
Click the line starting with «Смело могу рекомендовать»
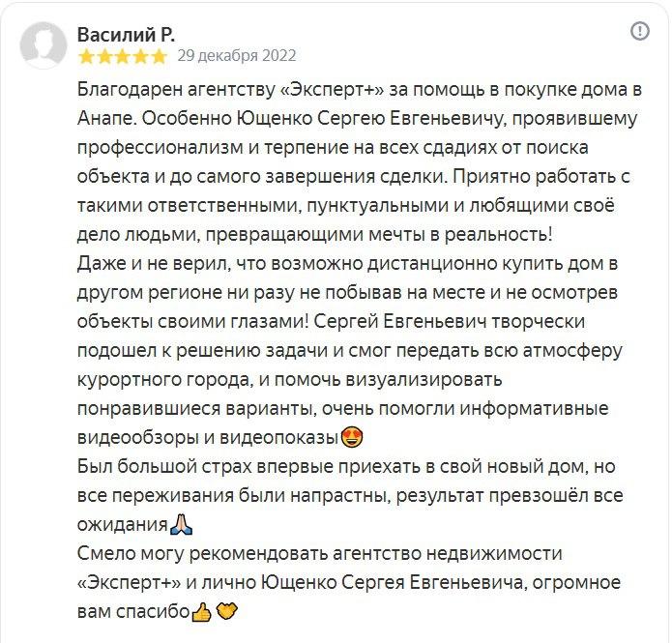click(x=318, y=554)
